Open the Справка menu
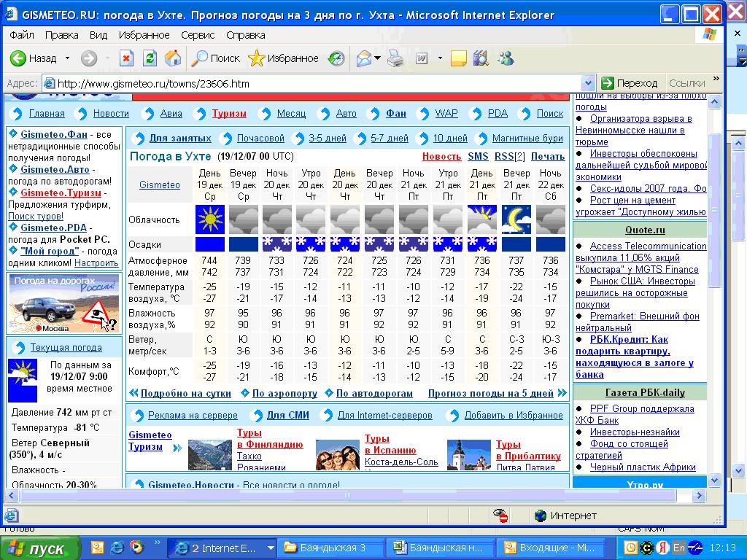This screenshot has width=747, height=560. pyautogui.click(x=245, y=35)
